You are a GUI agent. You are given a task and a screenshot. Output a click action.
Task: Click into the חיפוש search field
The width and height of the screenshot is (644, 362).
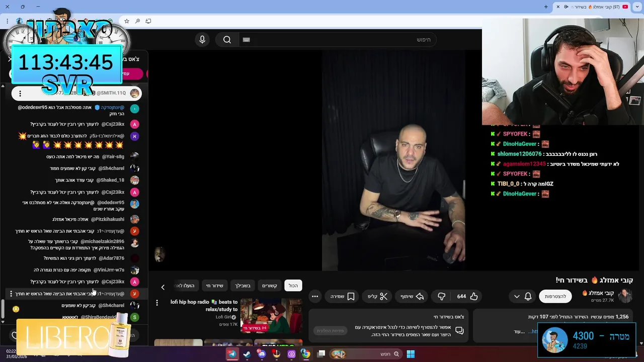click(x=337, y=40)
